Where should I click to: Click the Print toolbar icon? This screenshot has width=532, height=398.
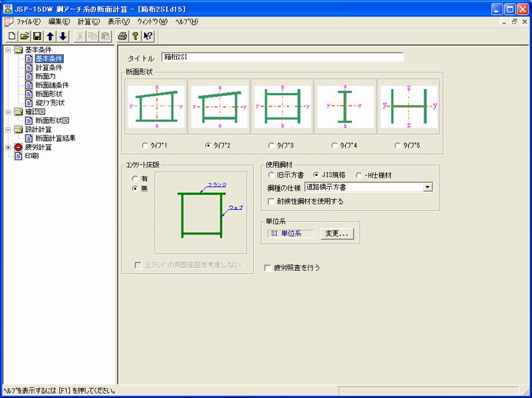pyautogui.click(x=122, y=35)
